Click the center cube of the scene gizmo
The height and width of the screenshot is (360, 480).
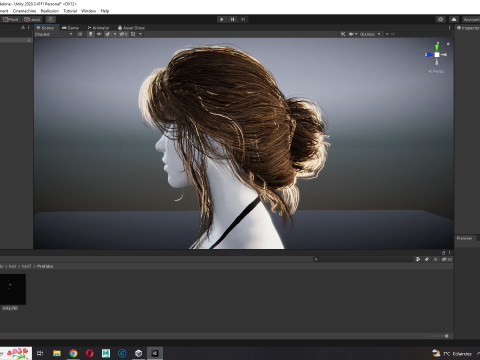(x=437, y=55)
